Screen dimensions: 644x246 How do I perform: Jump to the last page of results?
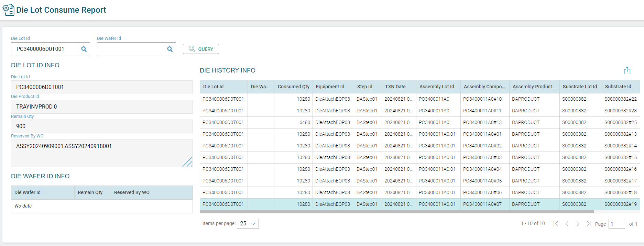click(589, 224)
